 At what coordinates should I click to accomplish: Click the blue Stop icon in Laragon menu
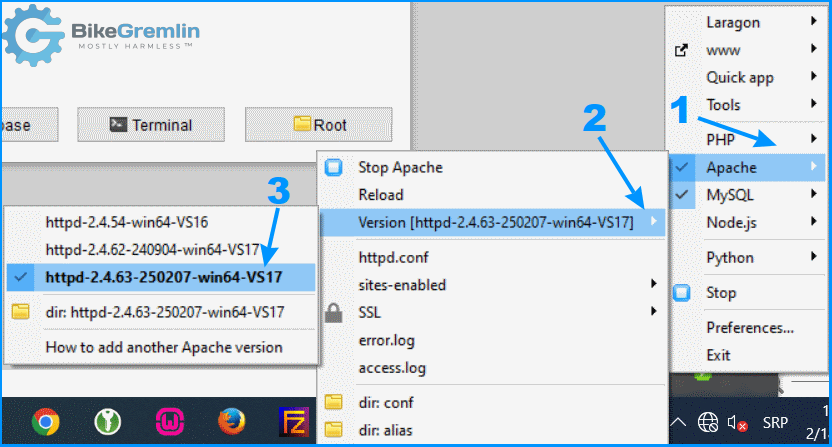(682, 293)
